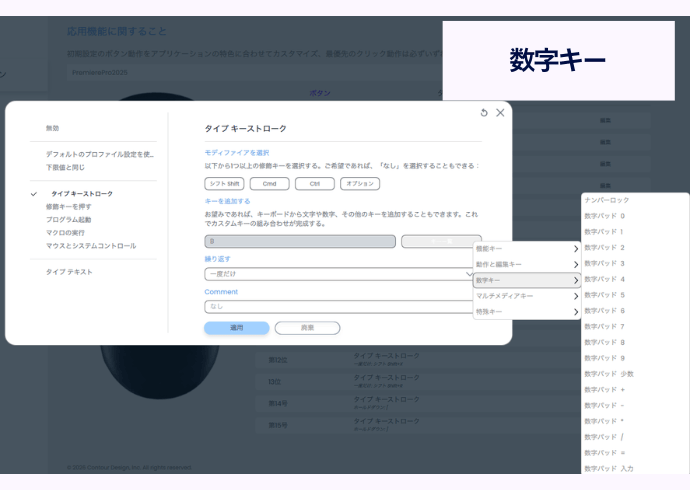Click the reset arrow icon in dialog header
This screenshot has height=490, width=690.
pyautogui.click(x=484, y=113)
